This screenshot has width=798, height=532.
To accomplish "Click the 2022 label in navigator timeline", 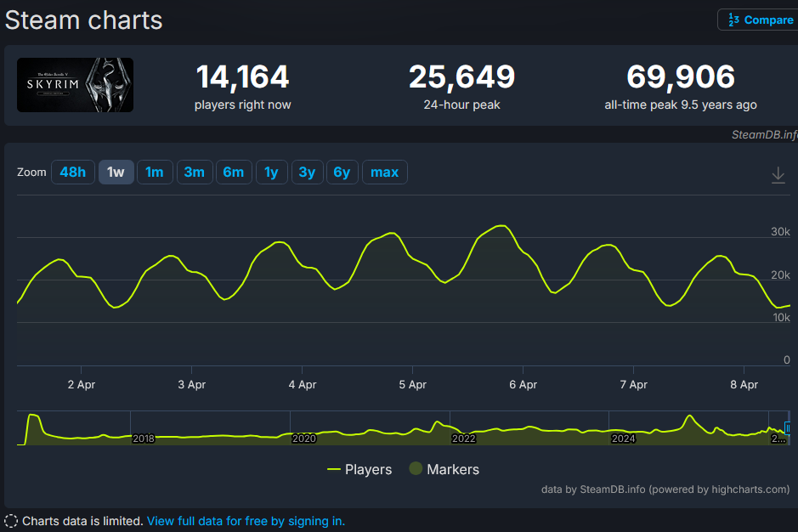I will (x=464, y=439).
